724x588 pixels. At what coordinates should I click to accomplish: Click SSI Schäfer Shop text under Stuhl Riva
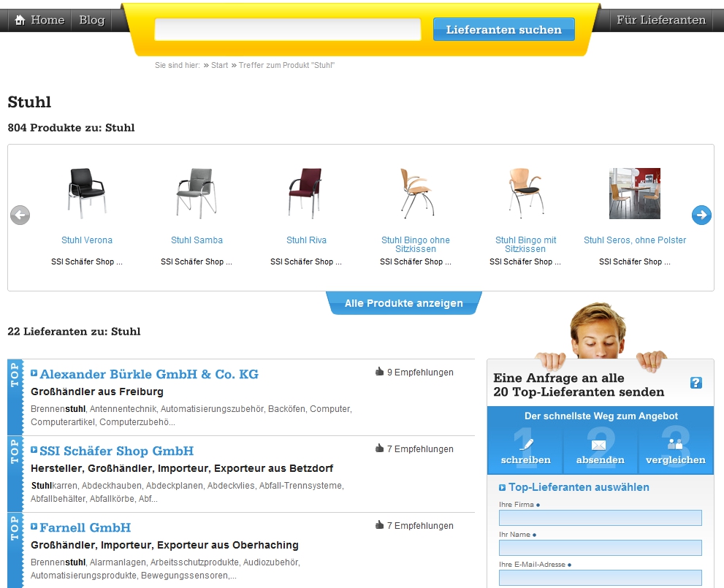click(x=306, y=261)
